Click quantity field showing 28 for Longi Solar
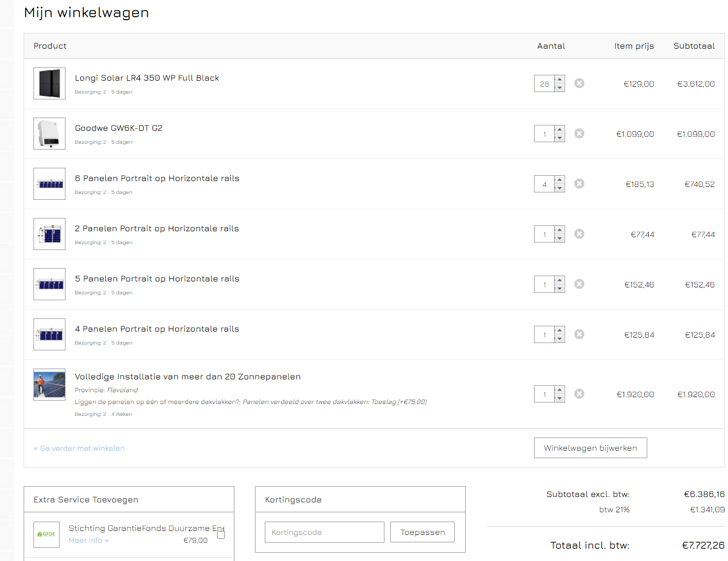The height and width of the screenshot is (561, 728). [544, 84]
